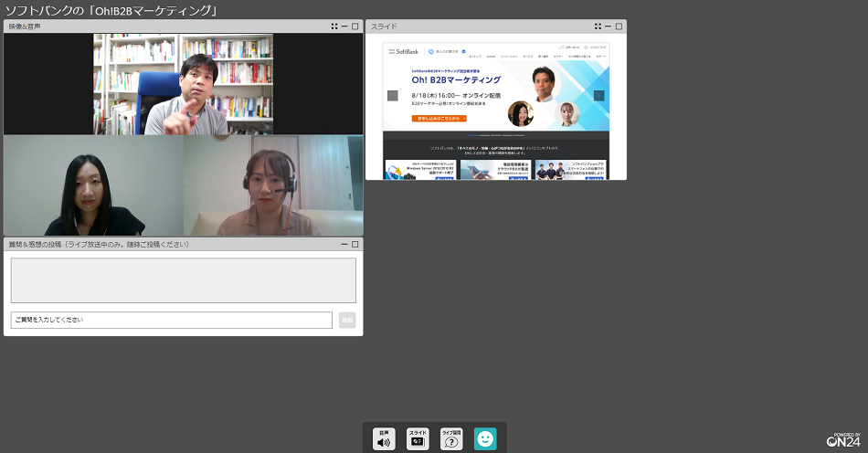Focus the ご質問を入力してください input field
868x453 pixels.
tap(172, 320)
